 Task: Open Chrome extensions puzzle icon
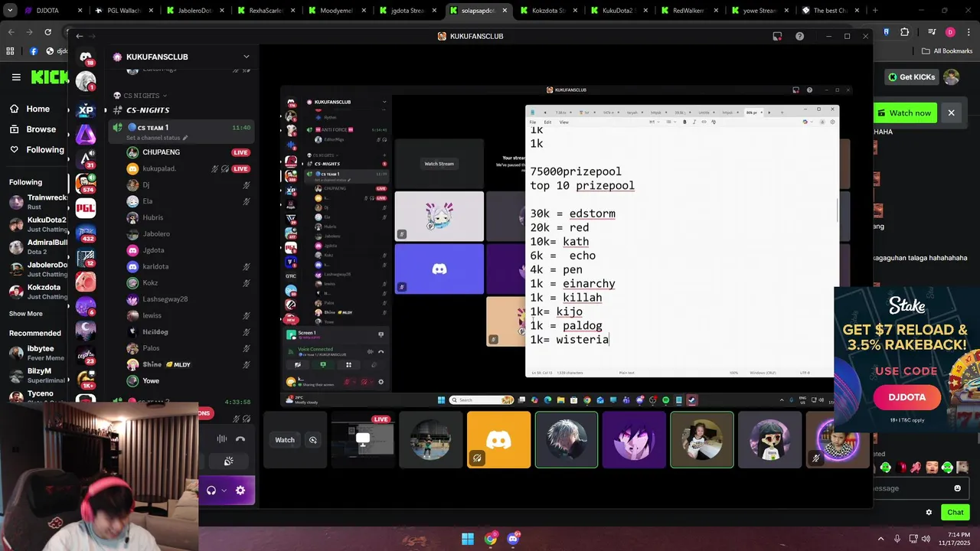pyautogui.click(x=904, y=32)
